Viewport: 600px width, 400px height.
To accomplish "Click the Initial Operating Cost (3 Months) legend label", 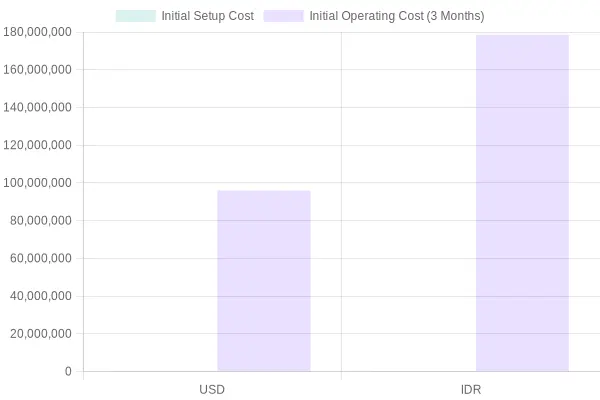I will tap(397, 16).
